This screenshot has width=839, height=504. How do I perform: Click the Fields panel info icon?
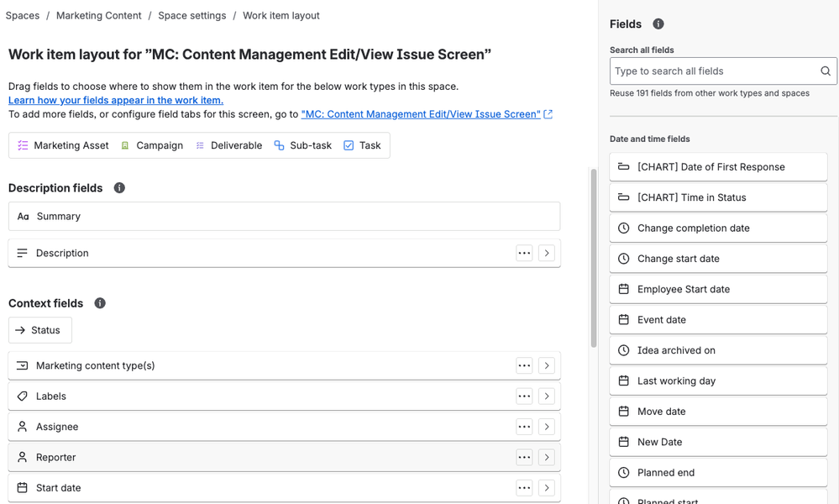(658, 24)
